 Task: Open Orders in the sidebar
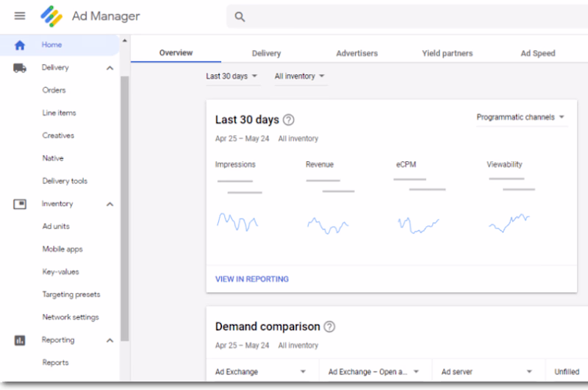[54, 90]
